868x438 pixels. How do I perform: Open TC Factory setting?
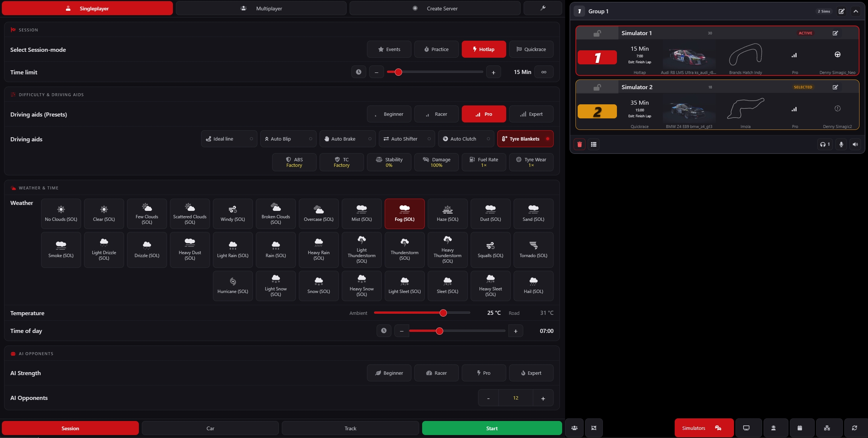pos(341,162)
